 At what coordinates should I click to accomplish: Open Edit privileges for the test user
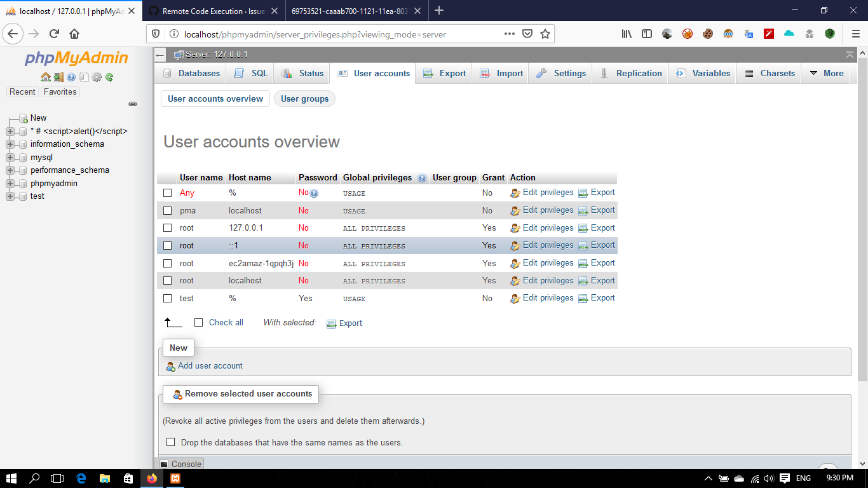(548, 298)
